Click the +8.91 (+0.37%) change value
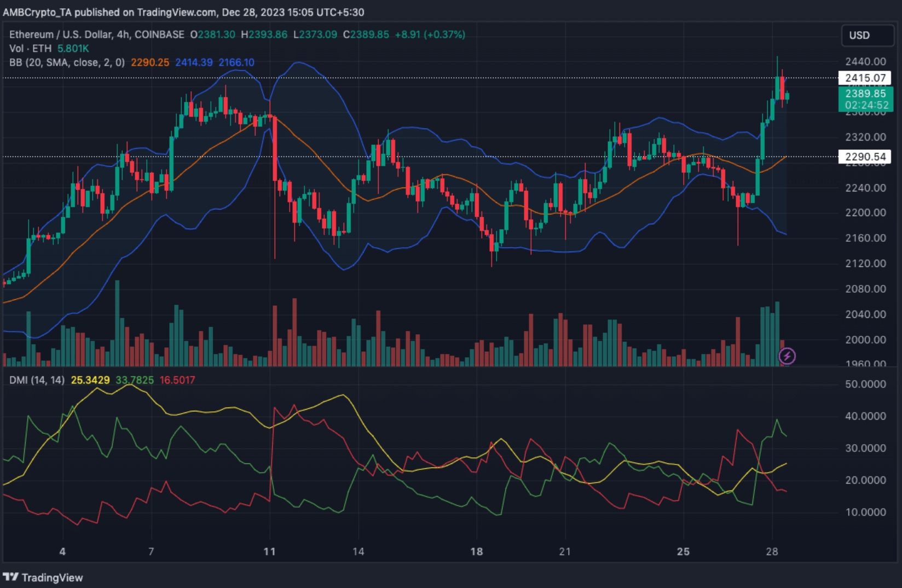Image resolution: width=902 pixels, height=588 pixels. tap(430, 34)
